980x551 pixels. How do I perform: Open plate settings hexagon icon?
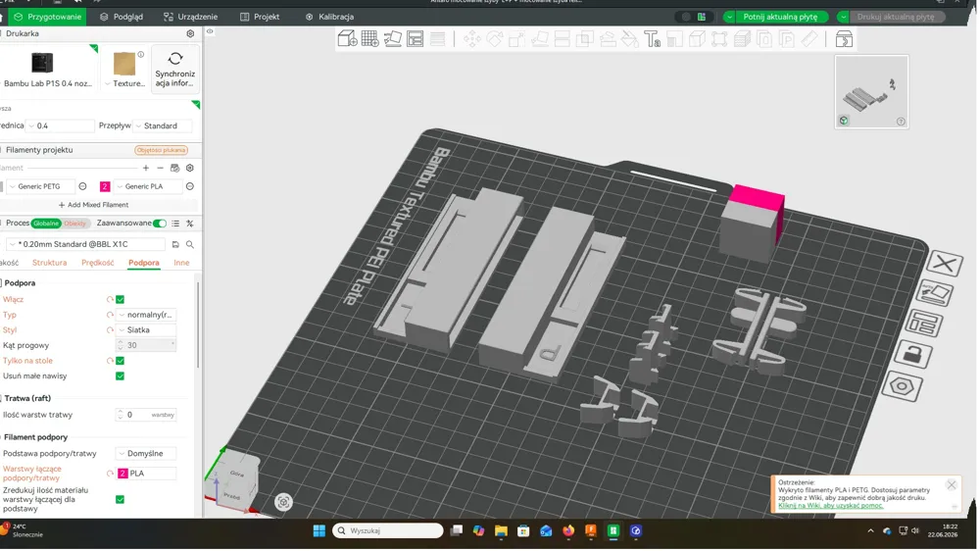[902, 386]
